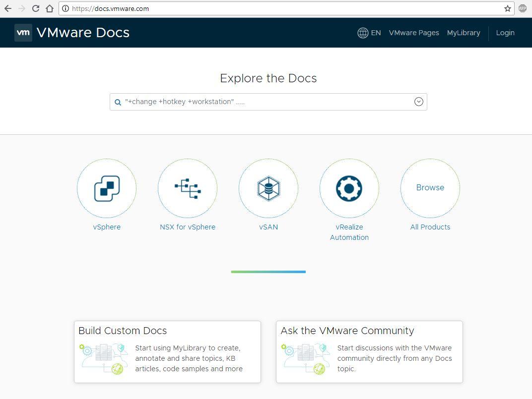The width and height of the screenshot is (532, 399).
Task: Click the VMware Docs title
Action: point(83,33)
